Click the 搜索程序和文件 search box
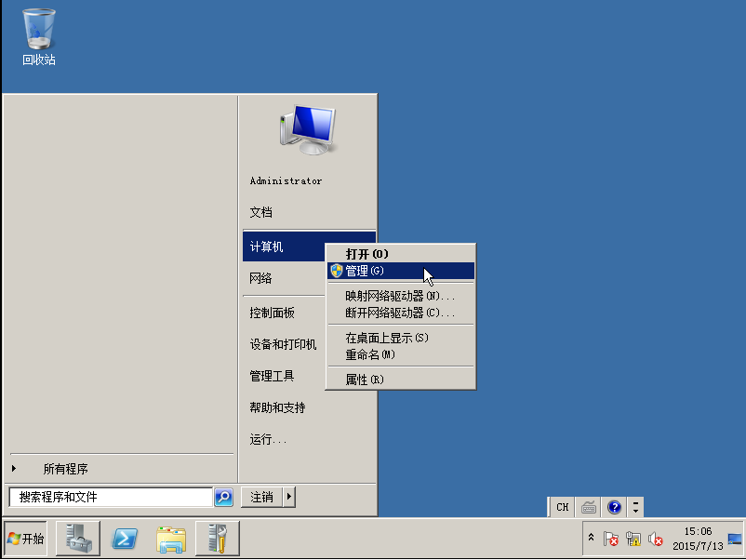This screenshot has height=560, width=746. pyautogui.click(x=111, y=497)
